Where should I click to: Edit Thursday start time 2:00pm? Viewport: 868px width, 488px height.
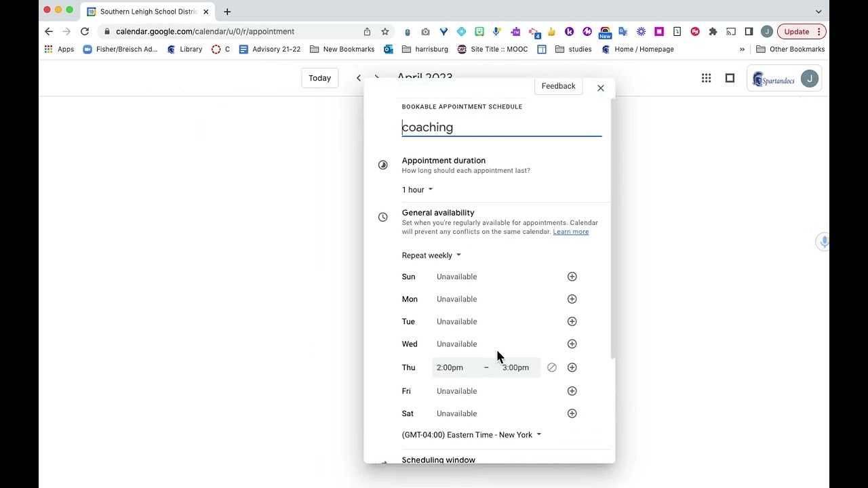tap(450, 367)
